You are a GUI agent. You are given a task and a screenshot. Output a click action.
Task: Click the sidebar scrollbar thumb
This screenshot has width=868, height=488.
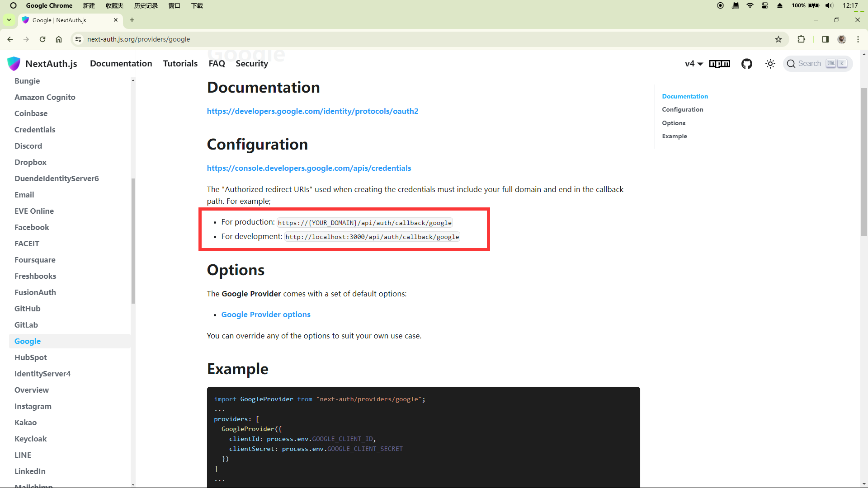point(133,241)
